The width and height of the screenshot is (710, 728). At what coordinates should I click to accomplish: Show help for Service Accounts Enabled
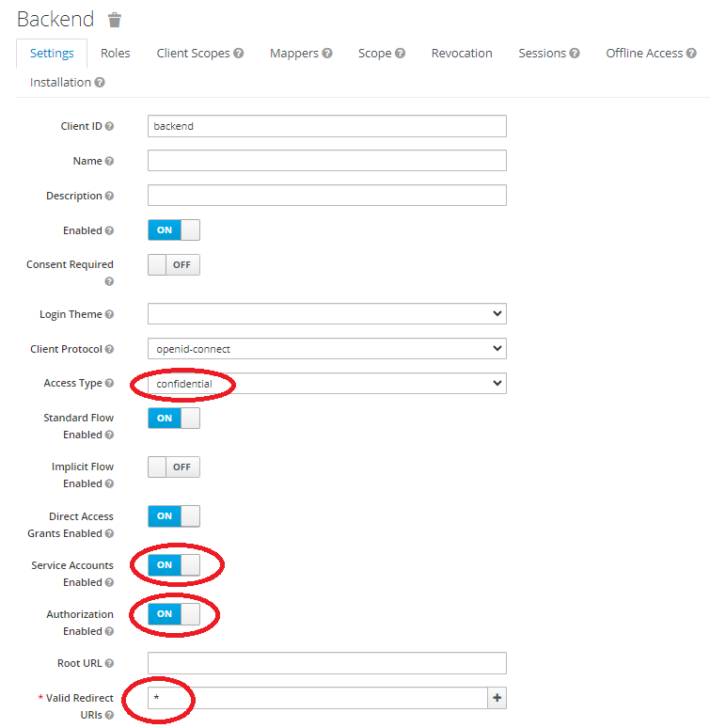(x=109, y=582)
